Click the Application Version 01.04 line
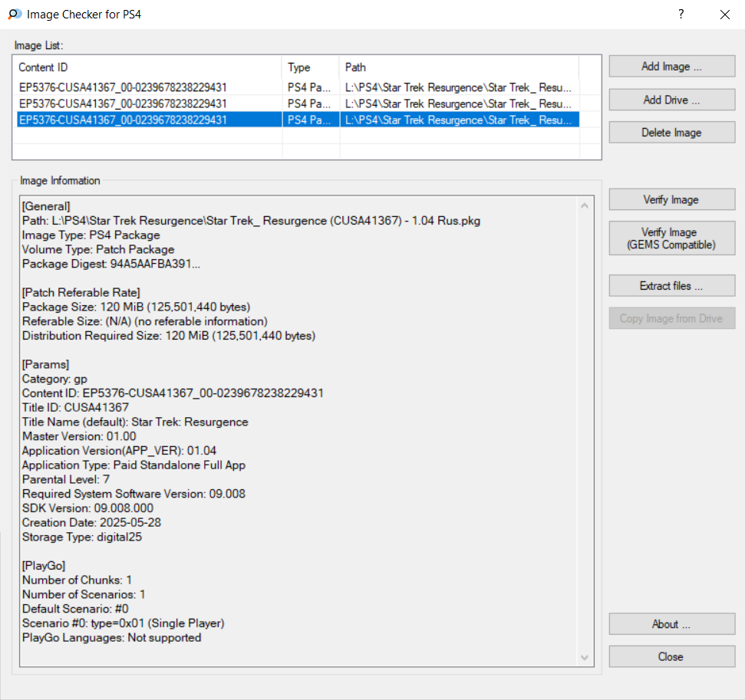This screenshot has width=745, height=700. pos(119,451)
